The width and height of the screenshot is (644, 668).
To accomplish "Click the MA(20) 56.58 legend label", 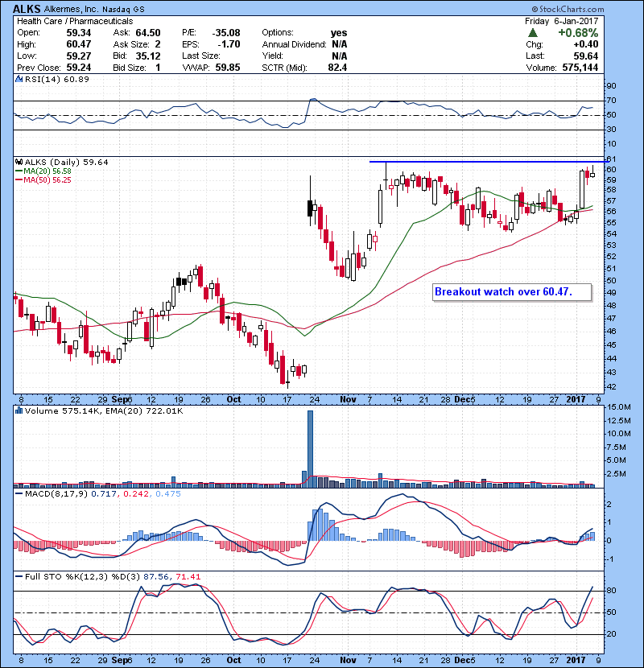I will (47, 171).
